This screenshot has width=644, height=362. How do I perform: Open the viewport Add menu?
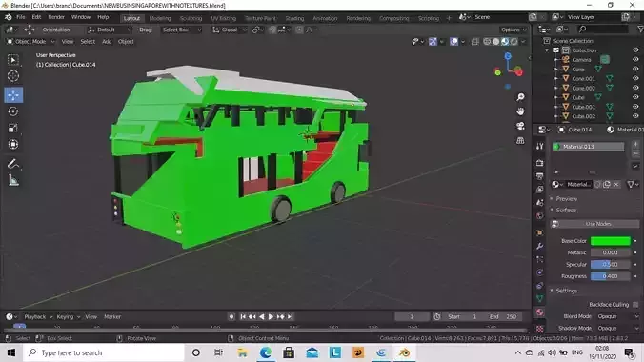coord(107,42)
